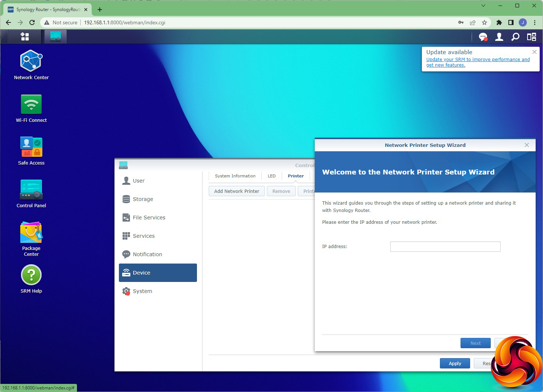Close the Network Printer Setup Wizard
The height and width of the screenshot is (392, 543).
click(x=527, y=145)
